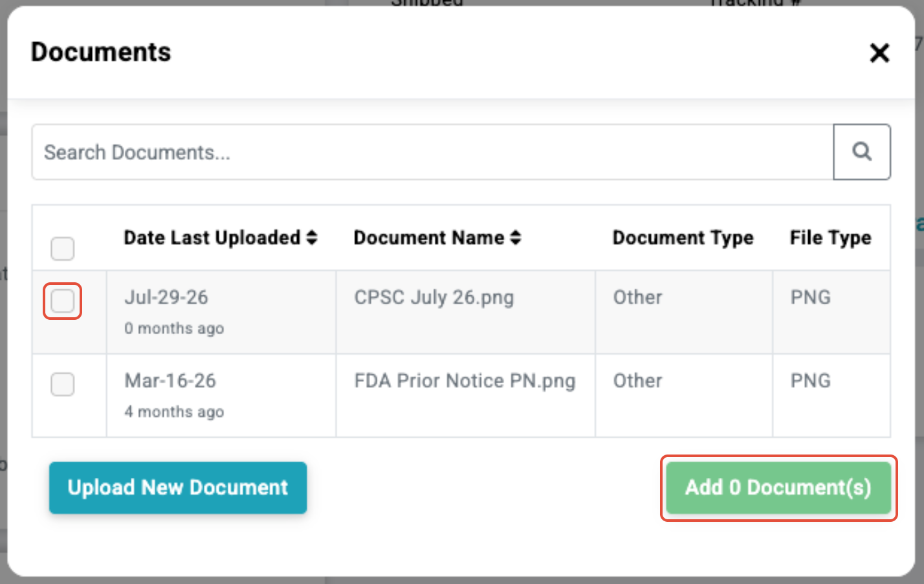The height and width of the screenshot is (584, 924).
Task: Open the CPSC July 26.png document name
Action: pos(434,297)
